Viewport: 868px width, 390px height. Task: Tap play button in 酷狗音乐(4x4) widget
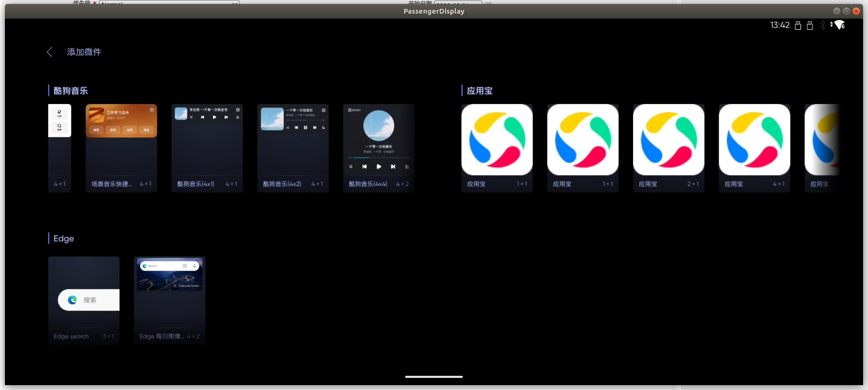379,166
